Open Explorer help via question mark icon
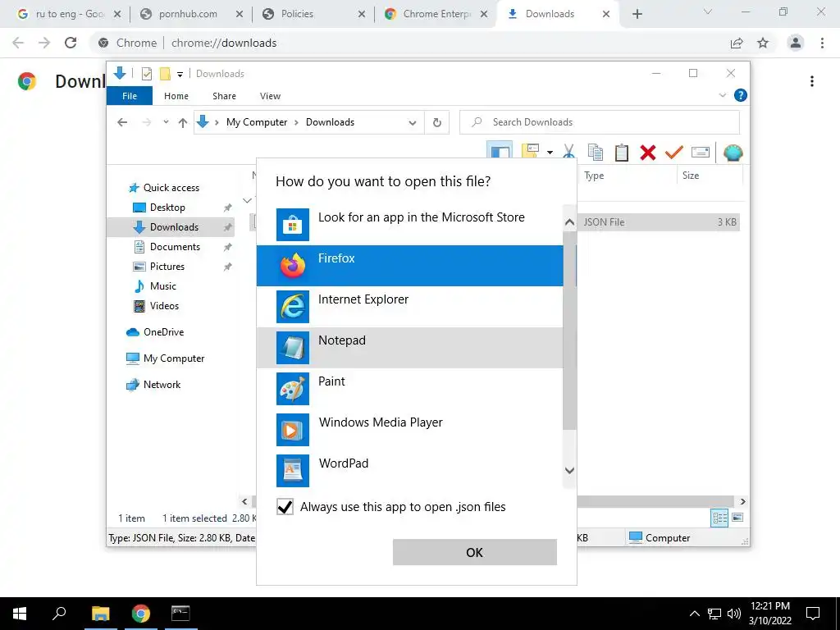Viewport: 840px width, 630px height. pos(741,95)
